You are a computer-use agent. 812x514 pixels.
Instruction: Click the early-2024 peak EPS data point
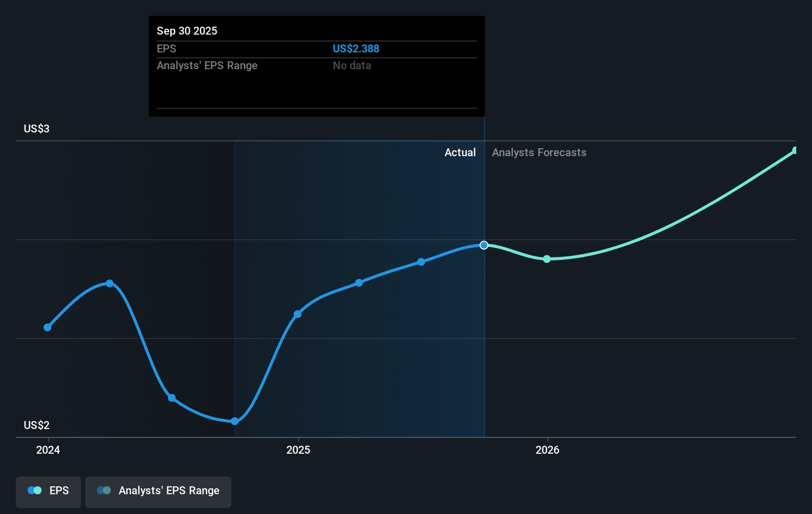click(110, 283)
